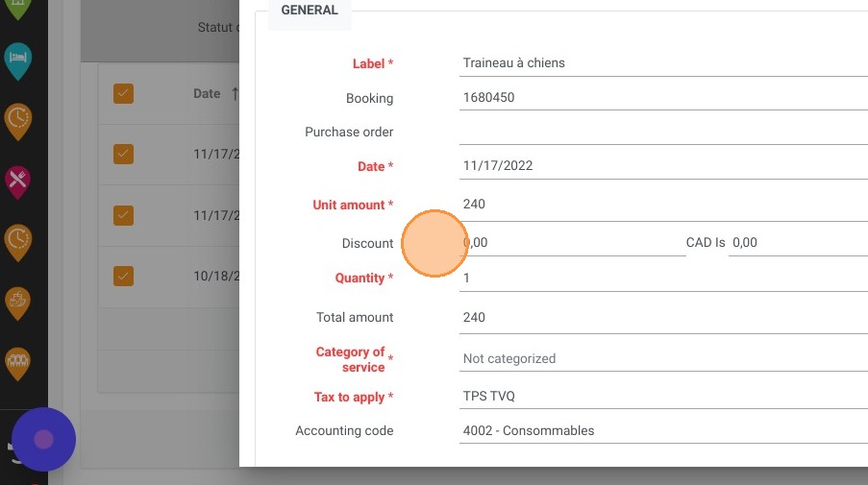Click the sort arrow next to Date
The image size is (868, 485).
[236, 93]
